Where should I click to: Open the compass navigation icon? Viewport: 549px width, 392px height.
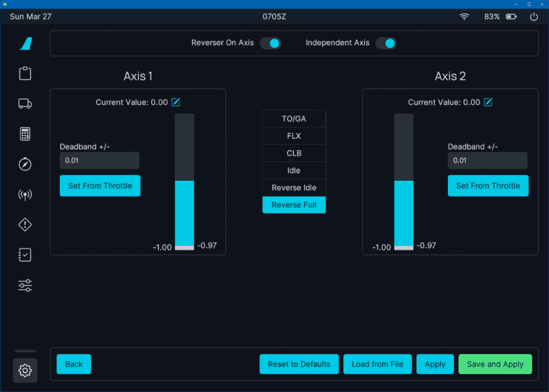click(25, 164)
